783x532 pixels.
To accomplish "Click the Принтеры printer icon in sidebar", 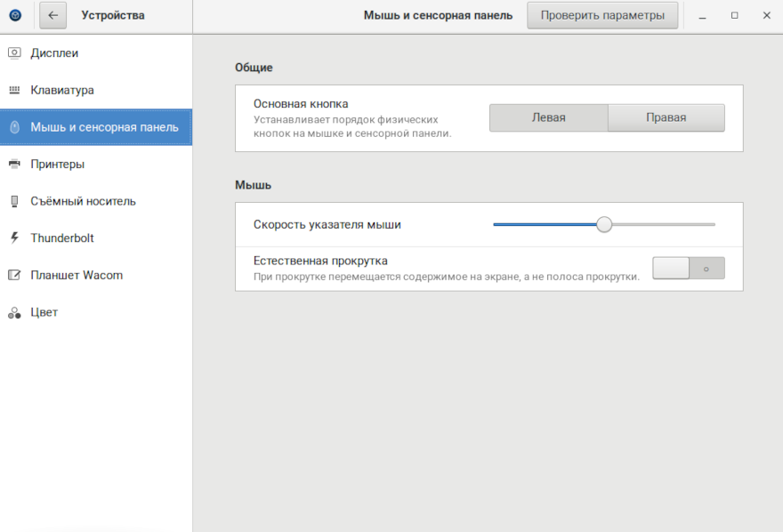I will 14,165.
